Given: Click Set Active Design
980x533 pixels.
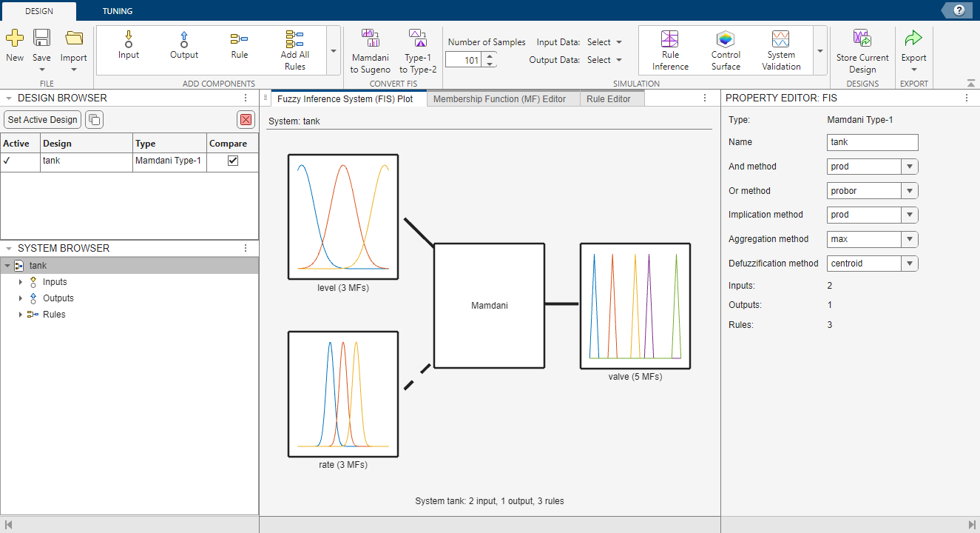Looking at the screenshot, I should point(42,119).
